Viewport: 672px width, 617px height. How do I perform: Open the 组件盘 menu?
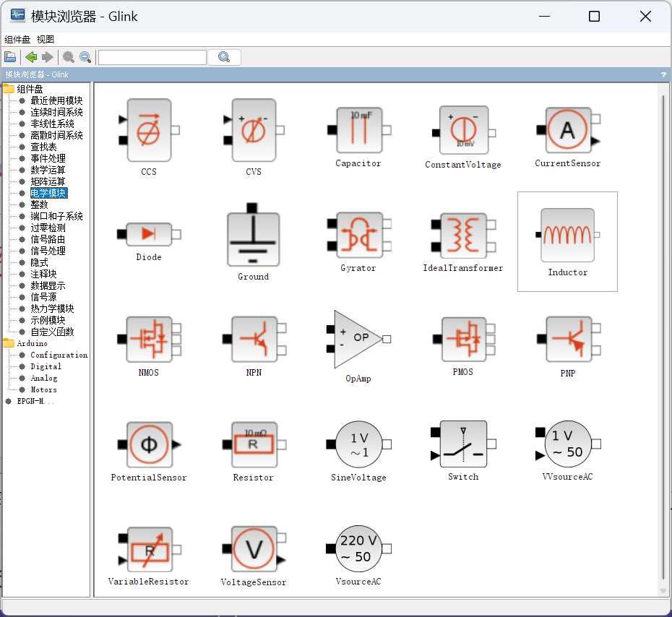(17, 39)
